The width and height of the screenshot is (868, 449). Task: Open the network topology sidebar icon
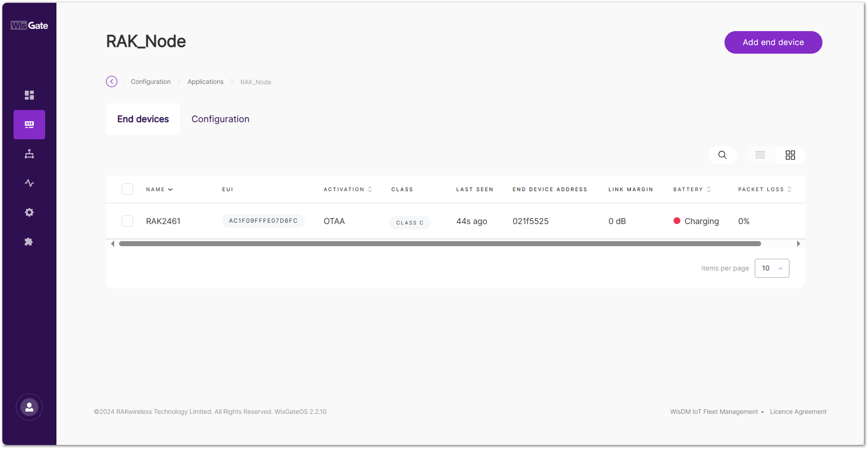coord(29,154)
